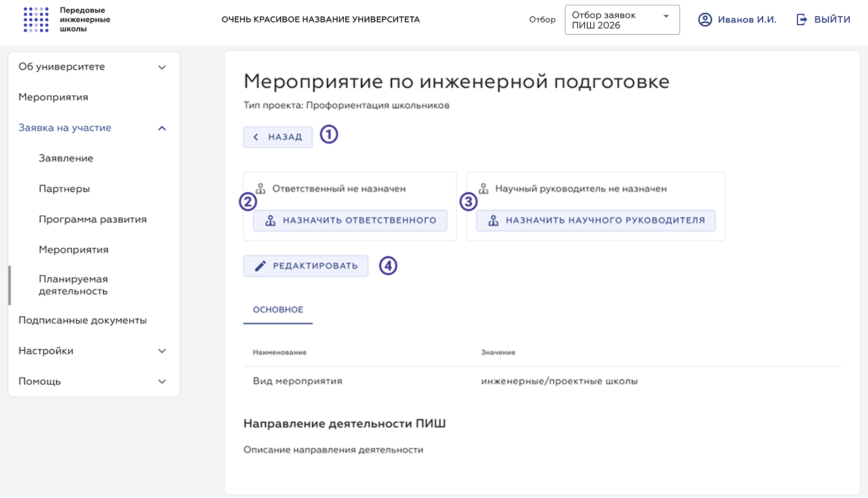Open Заявление submenu item

66,158
